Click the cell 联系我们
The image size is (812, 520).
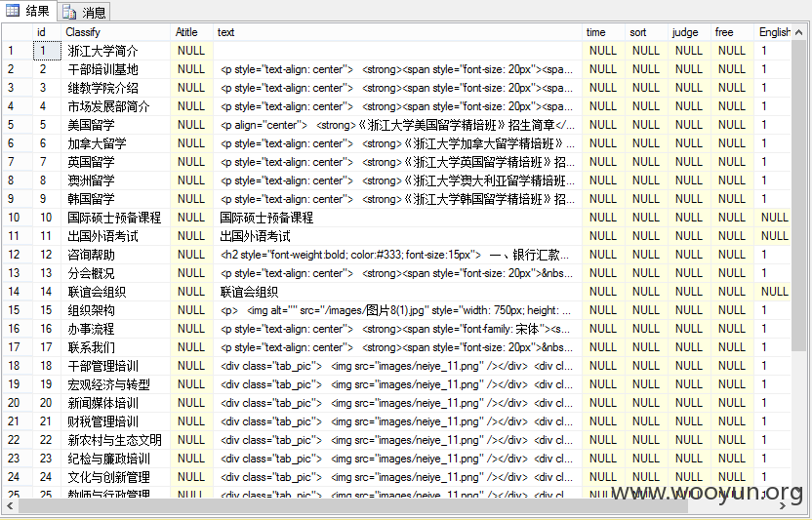(x=115, y=347)
